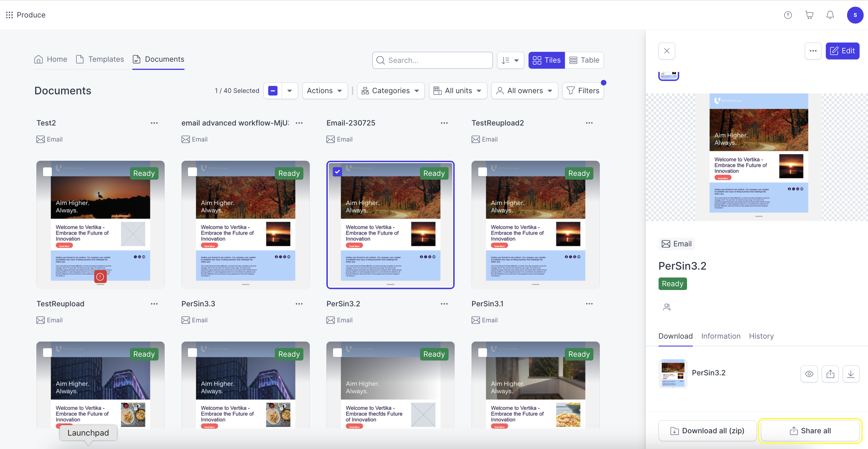The width and height of the screenshot is (868, 449).
Task: Click the small page thumbnail in detail panel
Action: 668,76
